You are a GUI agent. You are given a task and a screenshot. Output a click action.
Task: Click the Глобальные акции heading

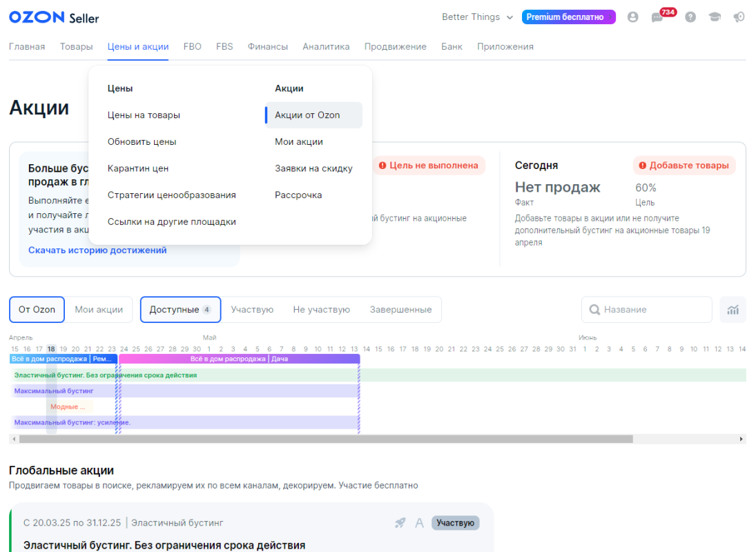point(61,470)
